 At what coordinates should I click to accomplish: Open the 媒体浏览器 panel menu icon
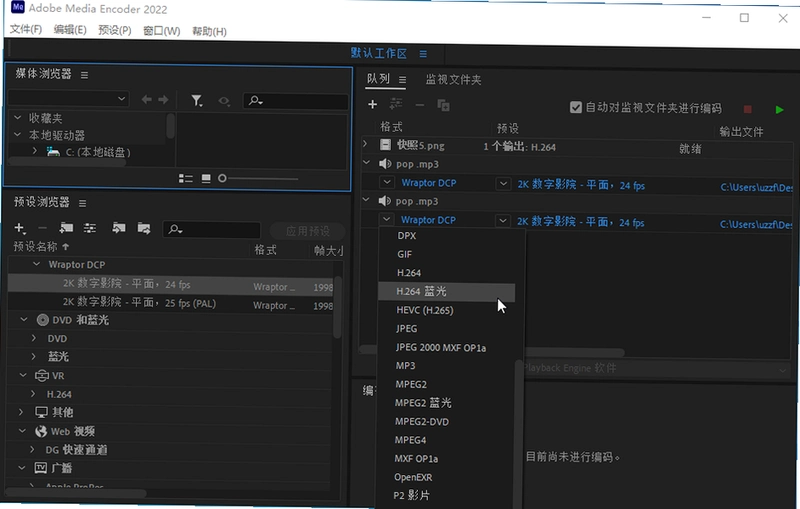[84, 75]
